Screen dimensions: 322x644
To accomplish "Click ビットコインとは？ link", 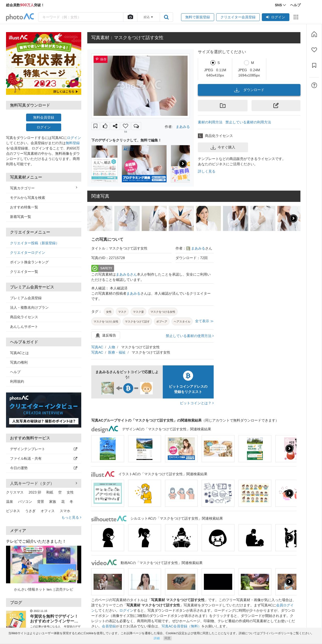I will (x=197, y=403).
